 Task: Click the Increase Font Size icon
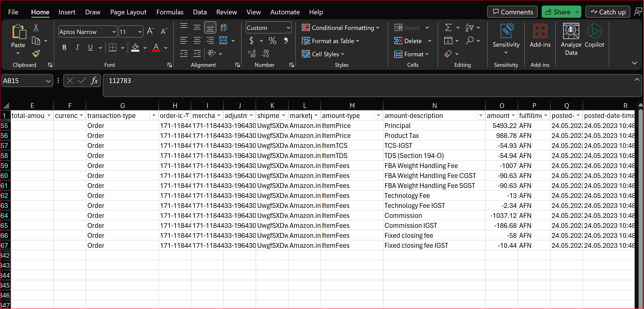point(150,32)
